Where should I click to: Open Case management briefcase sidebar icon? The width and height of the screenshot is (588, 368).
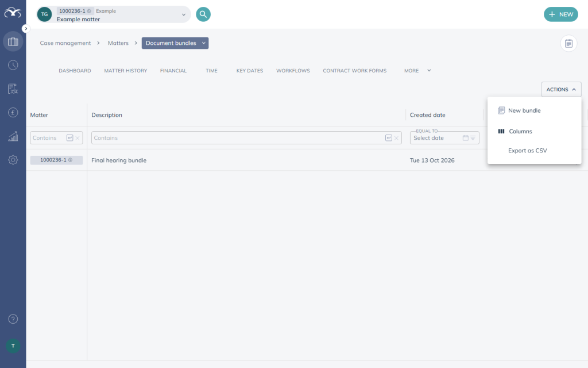coord(13,41)
